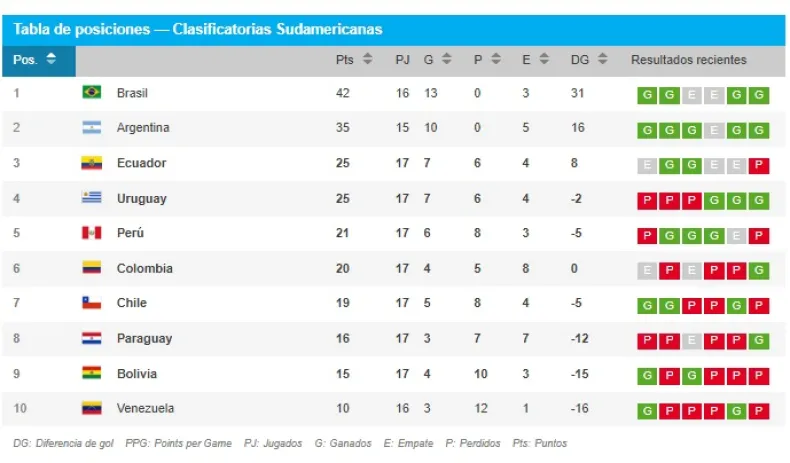Click Brasil's first green G result

tap(647, 95)
